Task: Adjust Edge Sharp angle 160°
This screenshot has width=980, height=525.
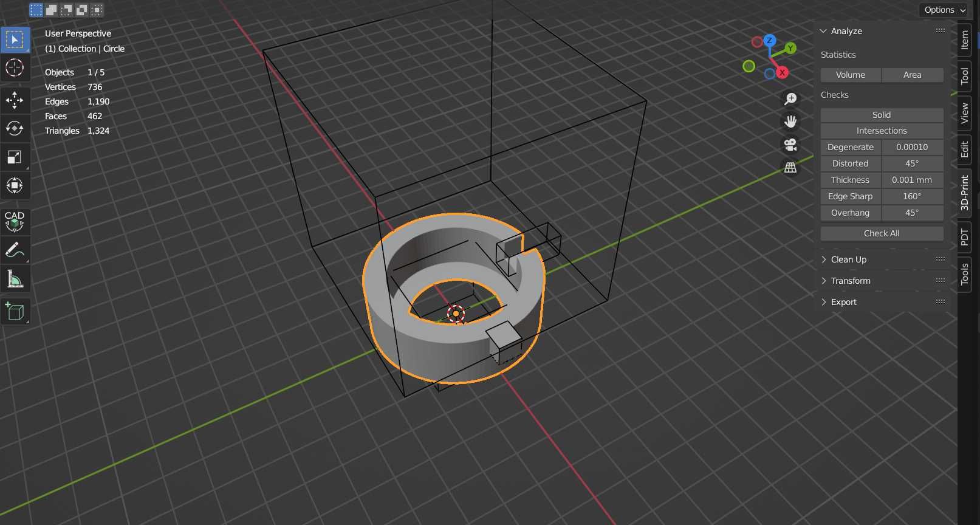Action: (913, 196)
